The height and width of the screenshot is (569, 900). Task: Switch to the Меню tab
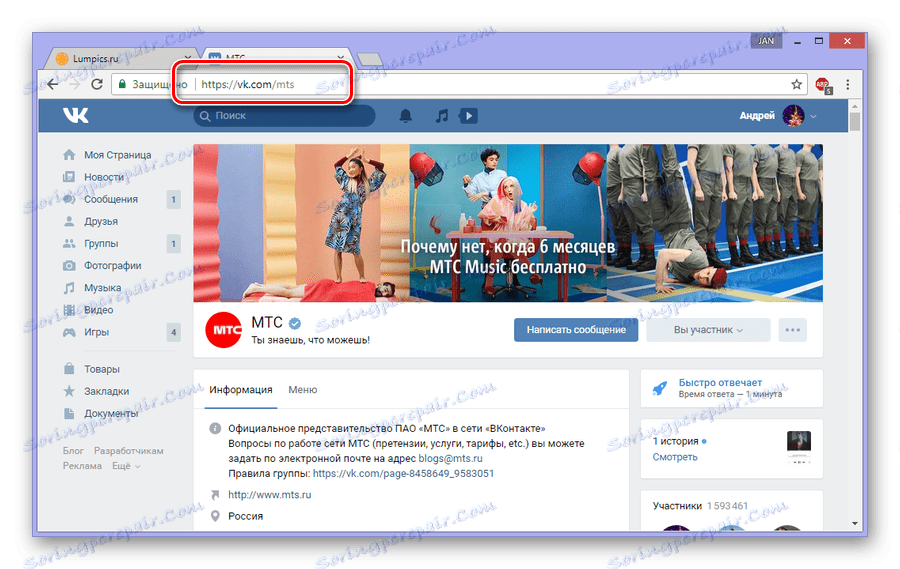pyautogui.click(x=302, y=389)
